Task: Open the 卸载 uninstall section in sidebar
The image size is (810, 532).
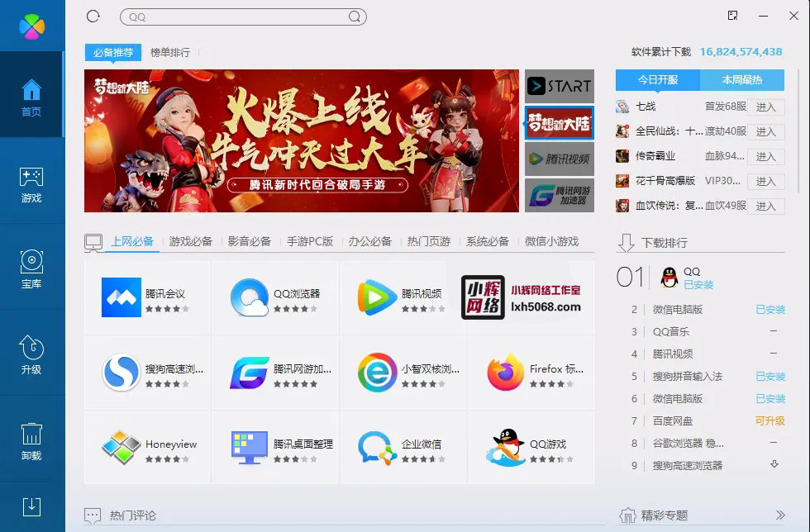Action: pos(31,442)
